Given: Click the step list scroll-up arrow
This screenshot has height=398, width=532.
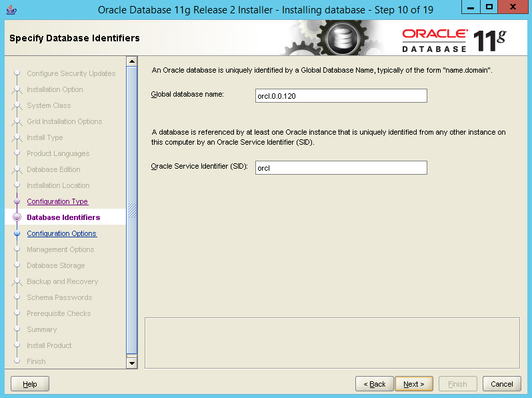Looking at the screenshot, I should pos(131,61).
